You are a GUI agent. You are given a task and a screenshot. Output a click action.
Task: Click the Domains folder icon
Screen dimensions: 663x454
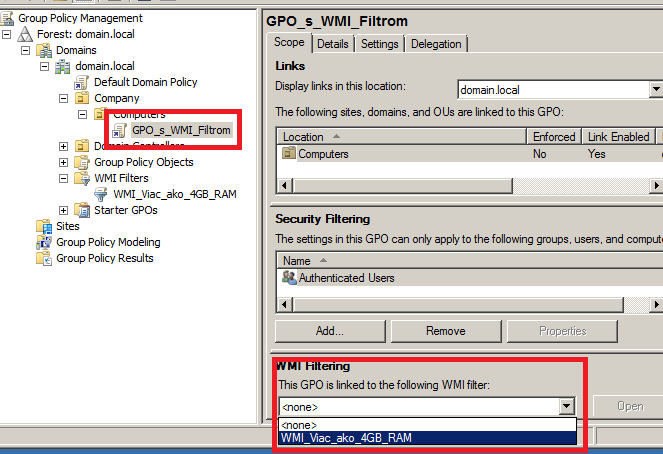point(44,50)
